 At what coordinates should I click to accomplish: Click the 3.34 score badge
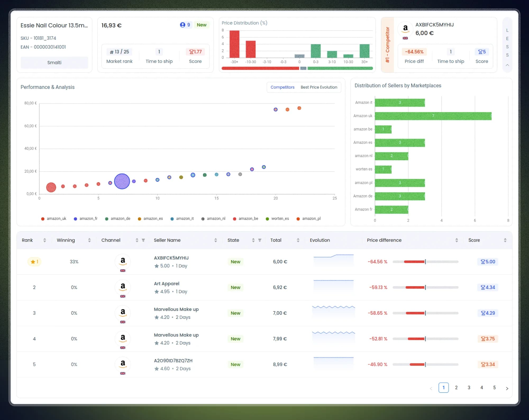coord(488,364)
